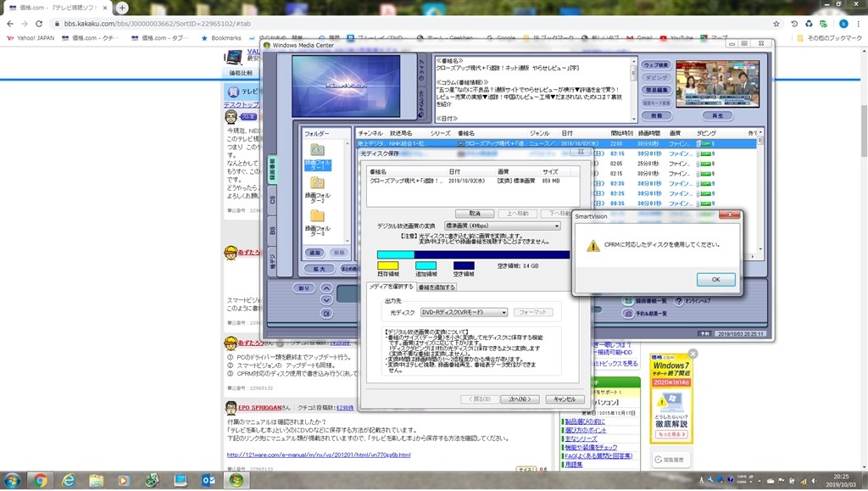The width and height of the screenshot is (868, 491).
Task: Select the CS vertical side tab
Action: [272, 200]
